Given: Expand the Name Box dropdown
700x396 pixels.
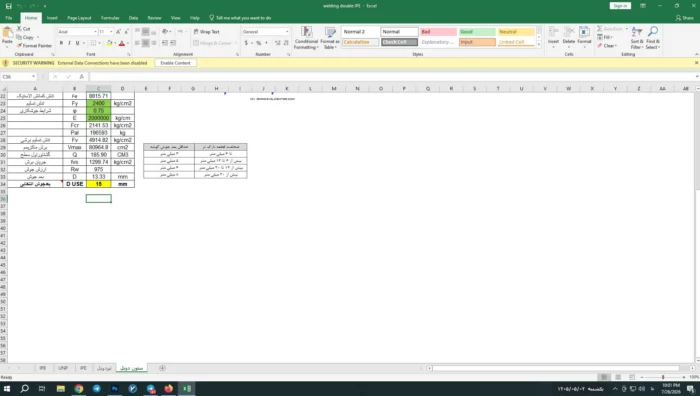Looking at the screenshot, I should [x=33, y=77].
